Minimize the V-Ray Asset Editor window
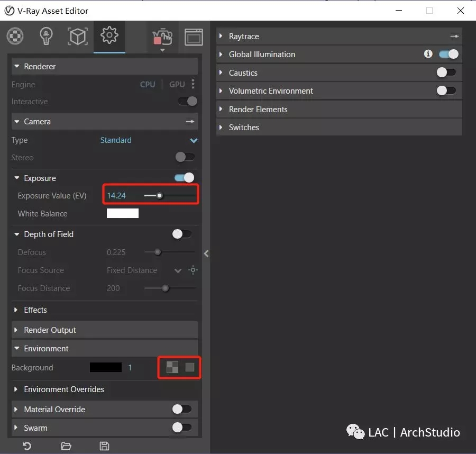The height and width of the screenshot is (454, 476). tap(399, 11)
